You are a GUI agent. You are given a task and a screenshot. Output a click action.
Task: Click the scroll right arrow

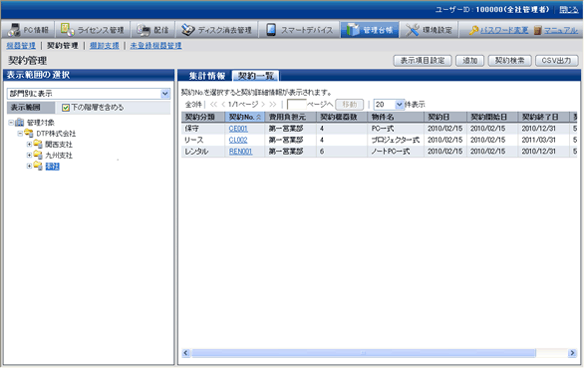tap(572, 353)
